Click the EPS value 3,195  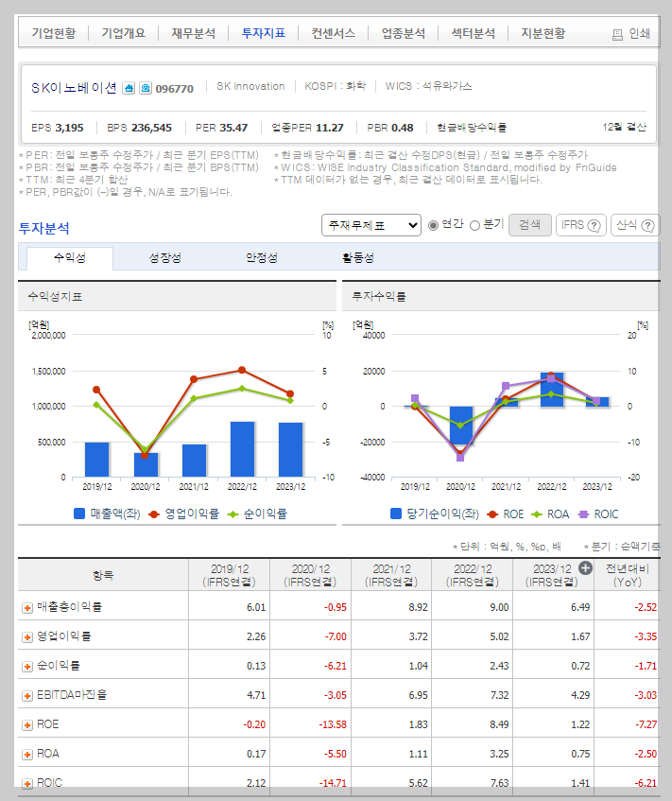coord(69,128)
